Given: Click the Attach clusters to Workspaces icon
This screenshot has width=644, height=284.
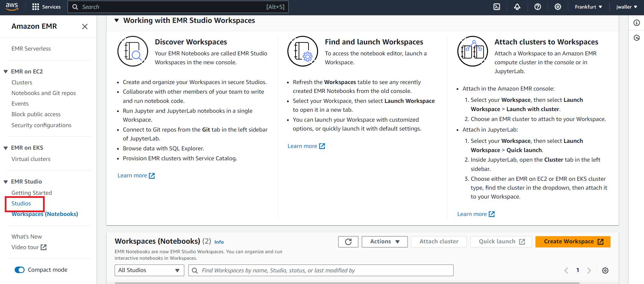Looking at the screenshot, I should 473,51.
